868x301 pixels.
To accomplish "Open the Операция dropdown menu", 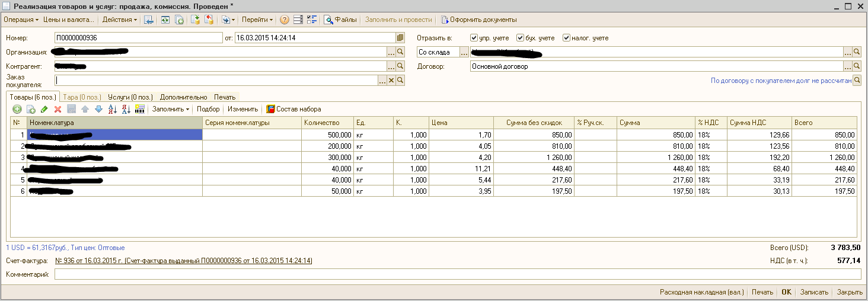I will point(21,20).
